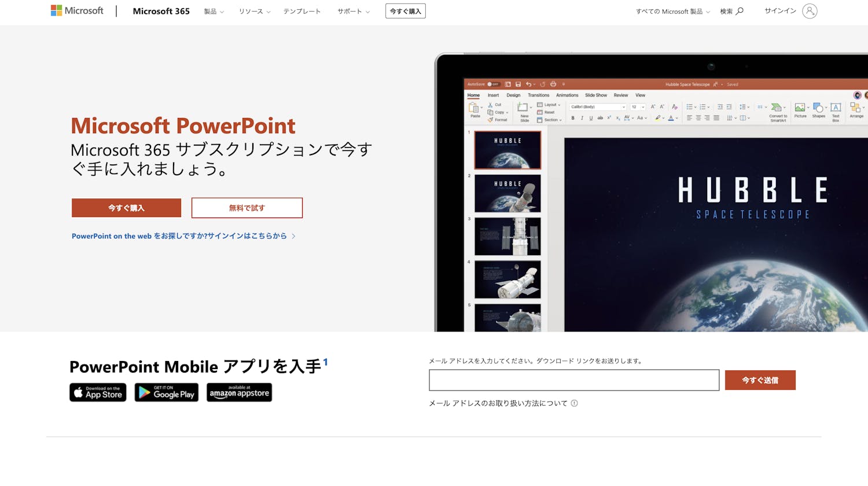The height and width of the screenshot is (486, 868).
Task: Click the Microsoft 365 header link
Action: click(x=161, y=11)
